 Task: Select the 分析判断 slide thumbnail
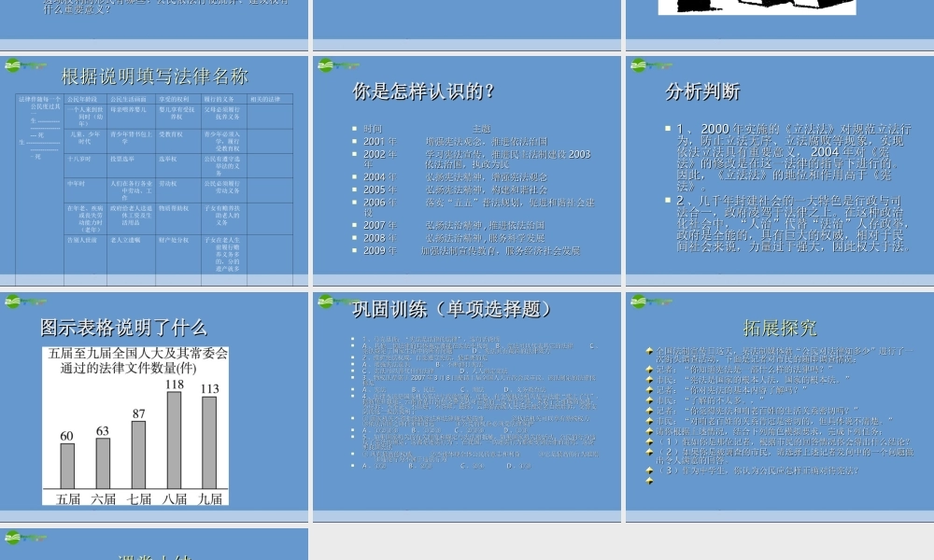tap(780, 170)
